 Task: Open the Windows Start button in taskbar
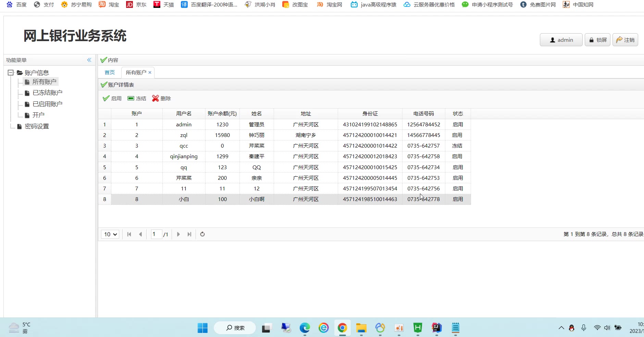coord(202,328)
